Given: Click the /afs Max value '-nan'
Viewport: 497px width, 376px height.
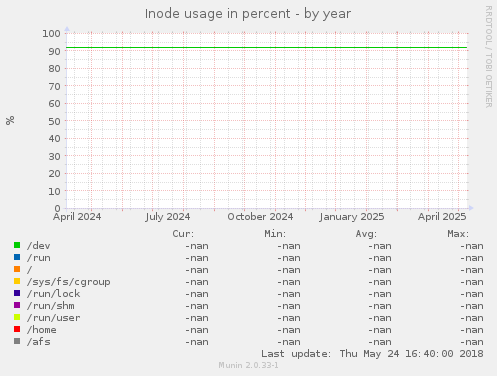Looking at the screenshot, I should pyautogui.click(x=472, y=342).
